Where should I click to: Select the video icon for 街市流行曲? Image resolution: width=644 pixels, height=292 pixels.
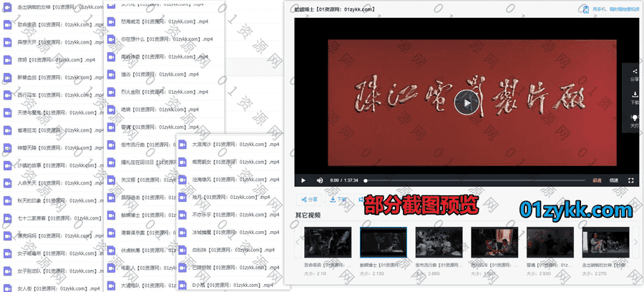coord(112,145)
